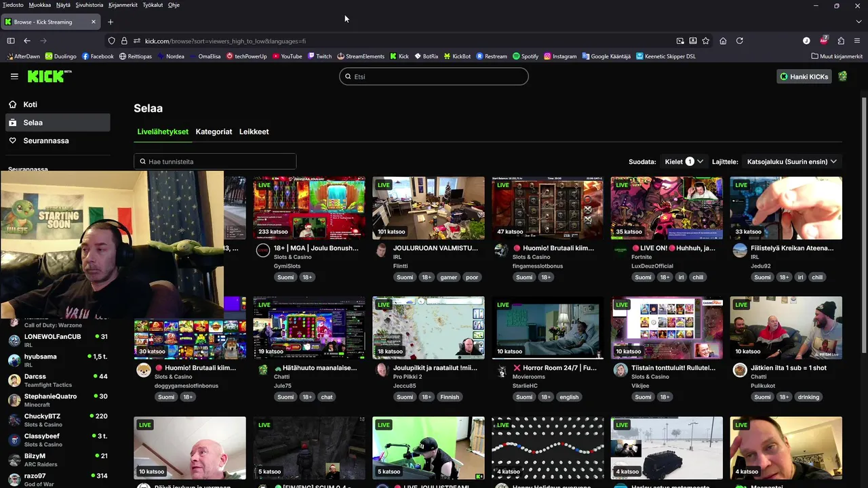
Task: Open the StreamElements bookmark
Action: click(360, 56)
